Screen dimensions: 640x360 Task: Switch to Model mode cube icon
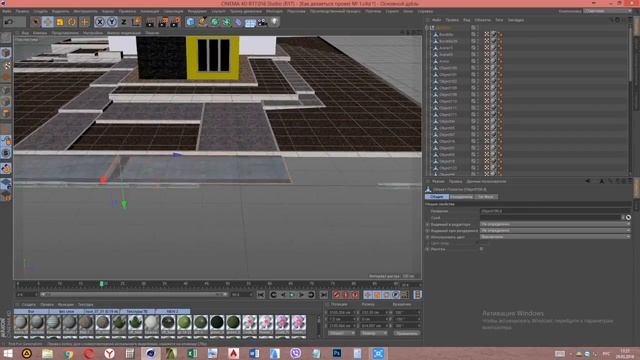[x=6, y=53]
